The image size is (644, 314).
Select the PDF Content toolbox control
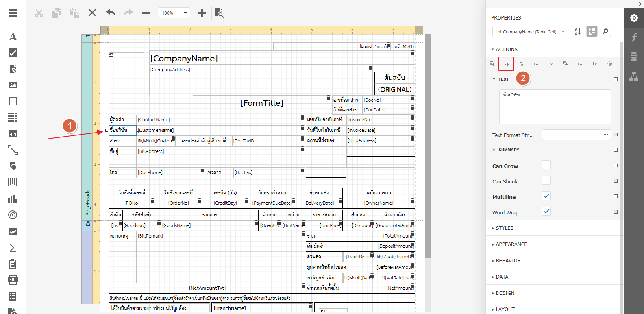point(13,280)
